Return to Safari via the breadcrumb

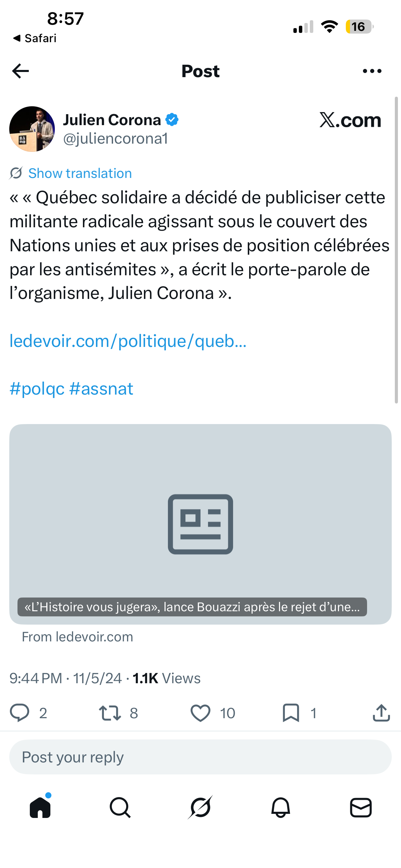tap(35, 38)
